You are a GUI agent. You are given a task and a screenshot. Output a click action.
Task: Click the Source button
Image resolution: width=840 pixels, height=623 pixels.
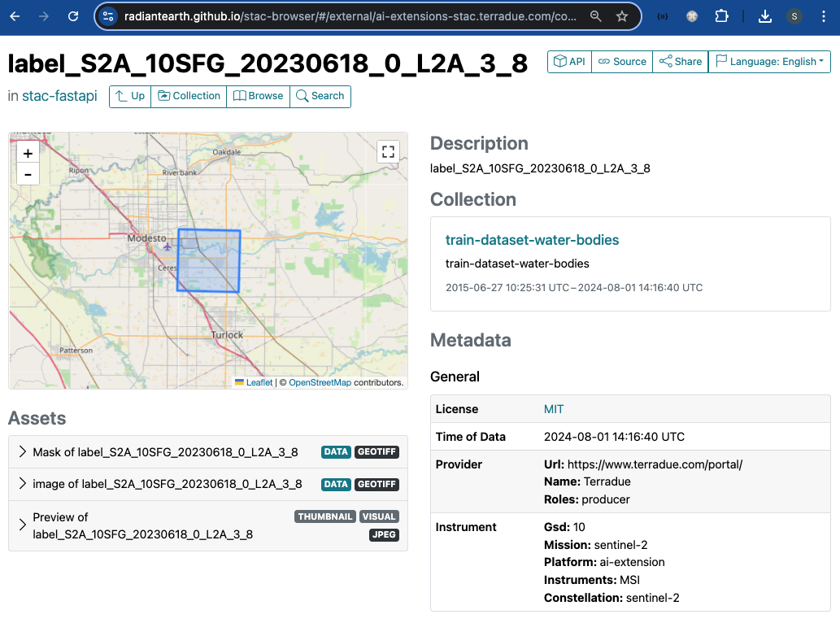[622, 62]
